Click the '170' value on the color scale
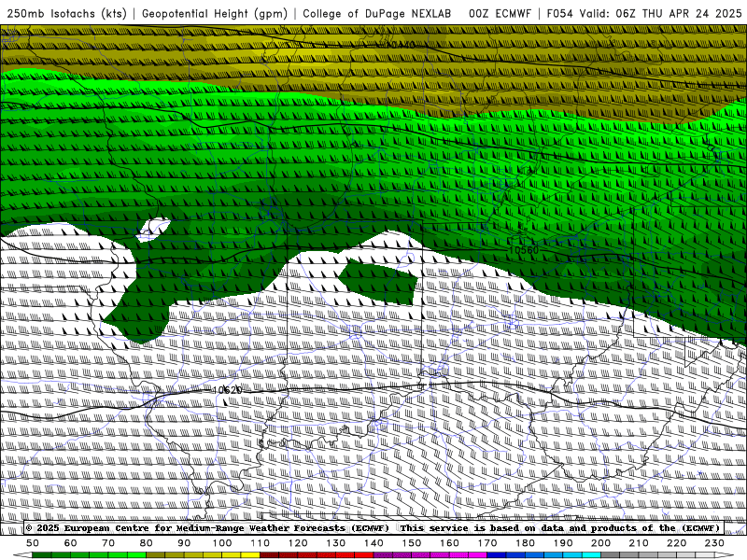 (487, 543)
